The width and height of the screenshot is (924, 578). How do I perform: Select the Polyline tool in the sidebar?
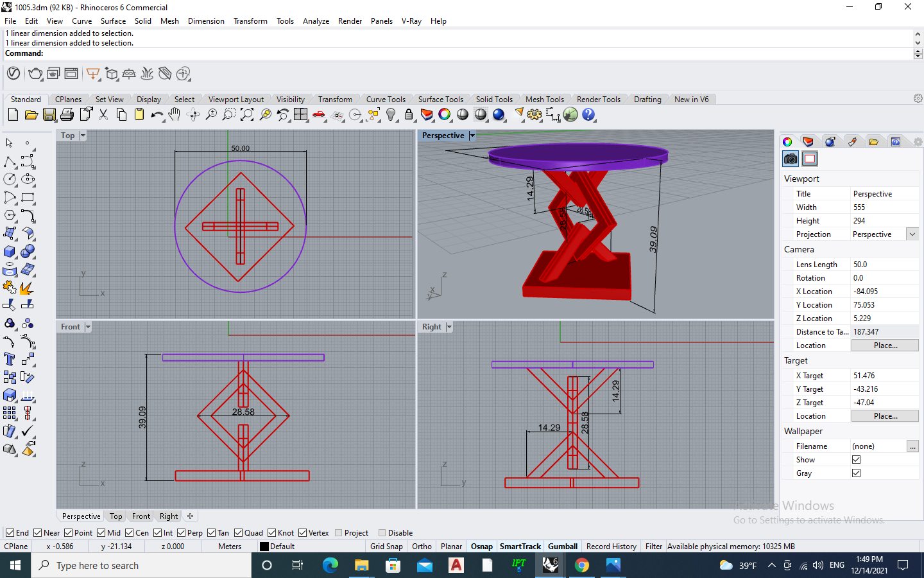[9, 161]
